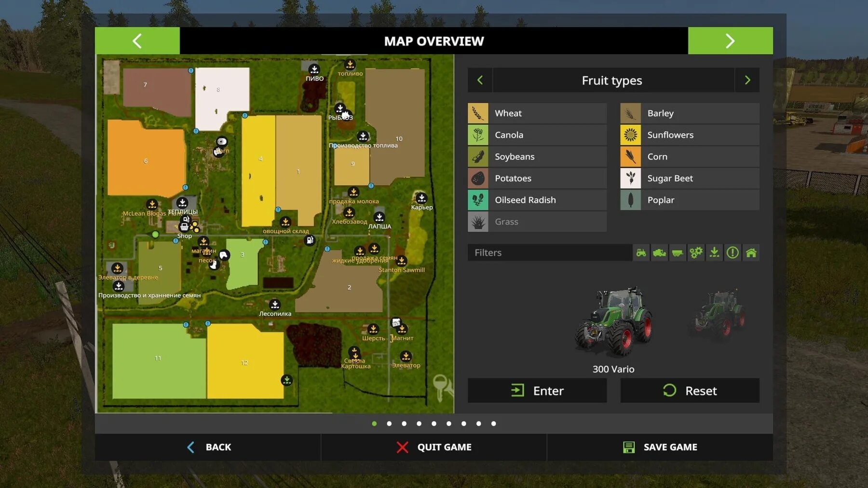
Task: Select Wheat fruit type
Action: [537, 113]
